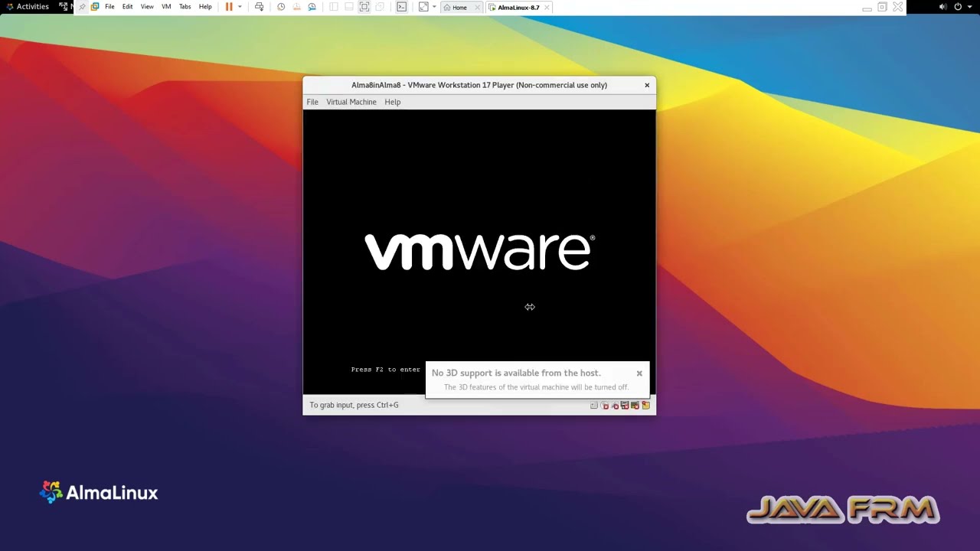Viewport: 980px width, 551px height.
Task: Open the File menu in top toolbar
Action: pyautogui.click(x=109, y=7)
